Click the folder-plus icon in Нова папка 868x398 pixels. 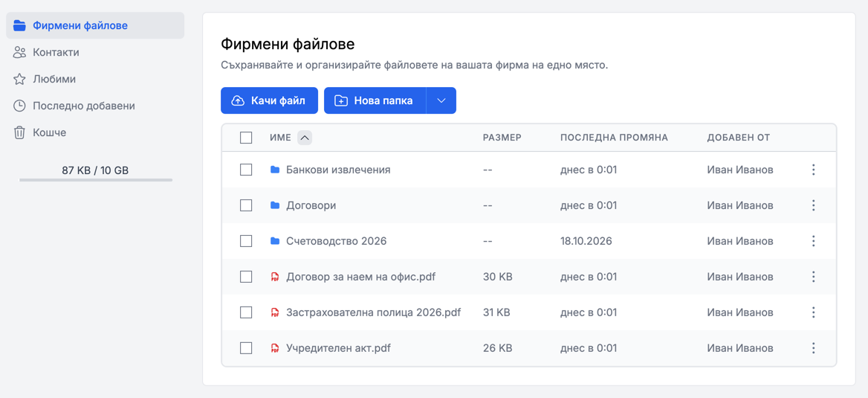341,100
